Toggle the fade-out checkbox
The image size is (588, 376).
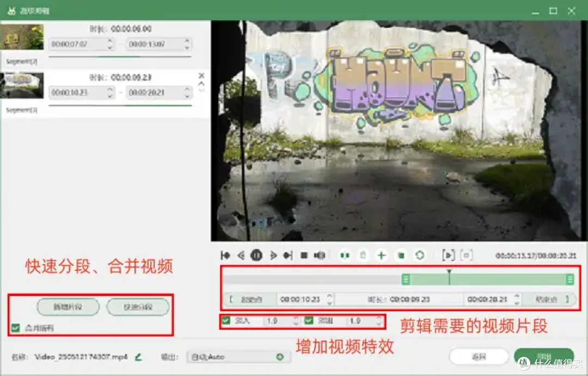point(309,320)
